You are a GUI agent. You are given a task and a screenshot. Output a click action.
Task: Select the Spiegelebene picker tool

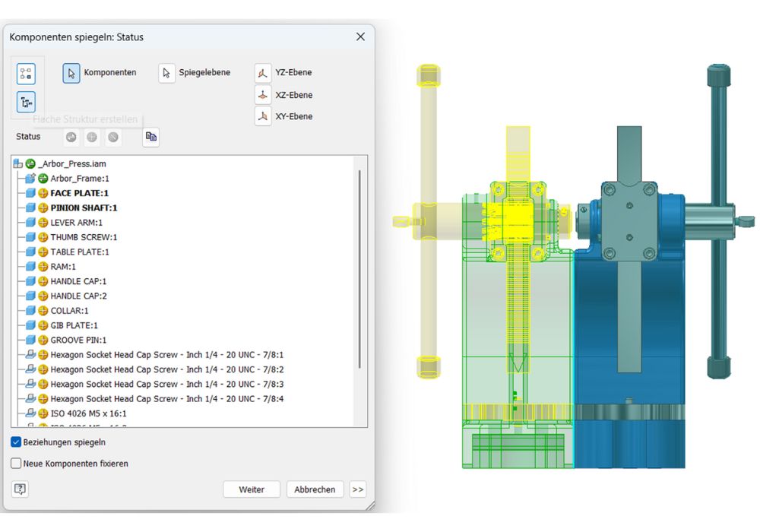click(x=166, y=72)
